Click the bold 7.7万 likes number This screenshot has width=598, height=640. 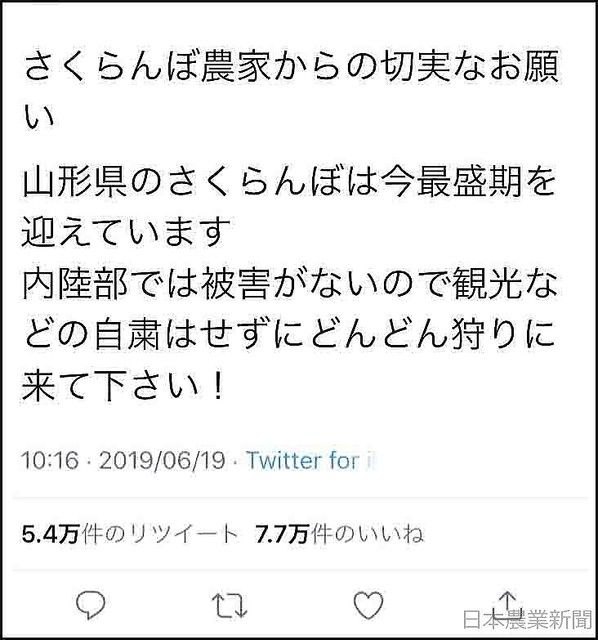pyautogui.click(x=282, y=535)
